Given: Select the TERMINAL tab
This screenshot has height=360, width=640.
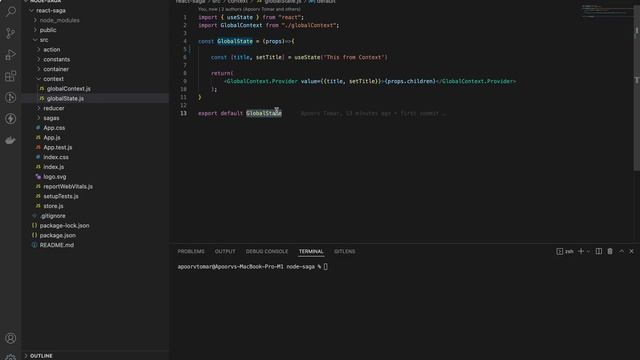Looking at the screenshot, I should tap(311, 251).
